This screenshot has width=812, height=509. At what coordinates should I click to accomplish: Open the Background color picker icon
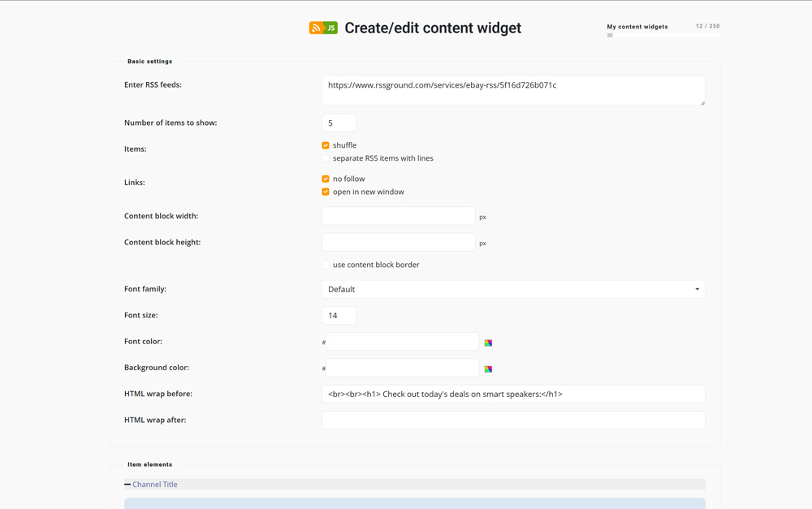click(x=488, y=369)
